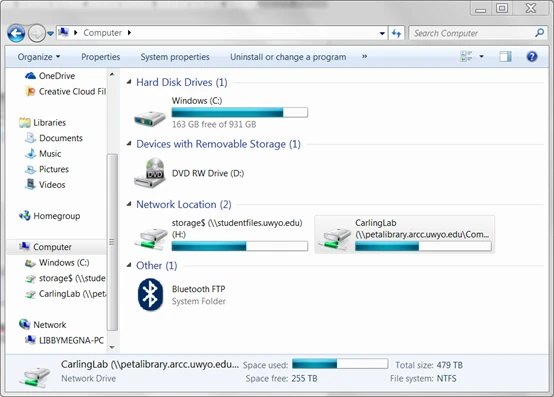Select the CarlingLab network drive icon
The height and width of the screenshot is (397, 554).
[x=334, y=239]
